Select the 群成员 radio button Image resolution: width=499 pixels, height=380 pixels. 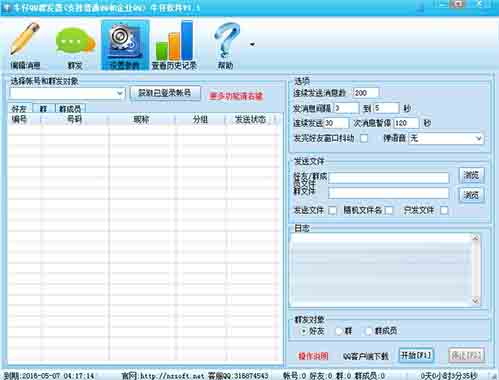tap(368, 331)
